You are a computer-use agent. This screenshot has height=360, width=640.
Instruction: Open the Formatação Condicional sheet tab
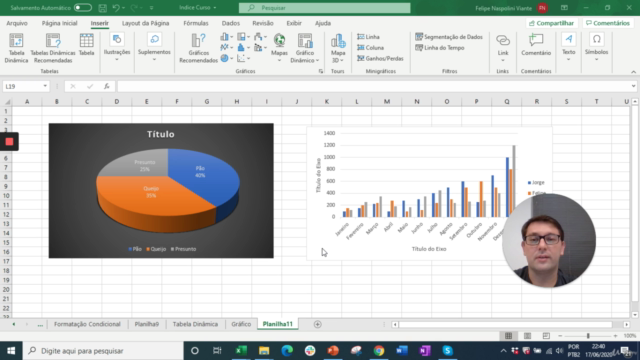(x=87, y=324)
